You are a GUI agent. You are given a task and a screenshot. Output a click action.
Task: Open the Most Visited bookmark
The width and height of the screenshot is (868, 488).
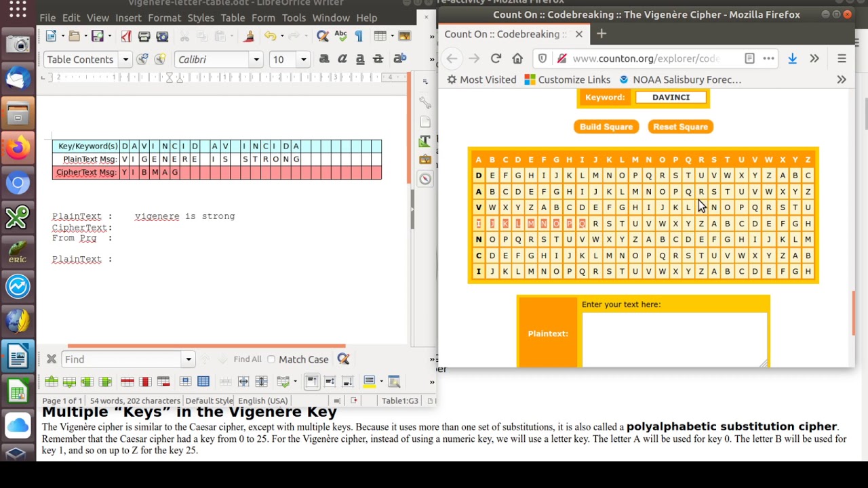click(x=481, y=79)
